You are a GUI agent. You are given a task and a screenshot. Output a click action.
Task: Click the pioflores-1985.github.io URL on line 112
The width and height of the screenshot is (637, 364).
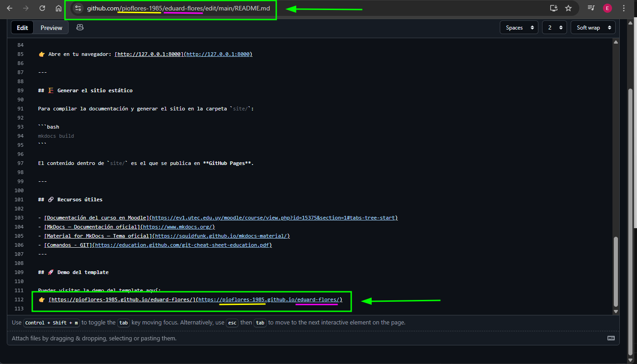click(x=270, y=299)
